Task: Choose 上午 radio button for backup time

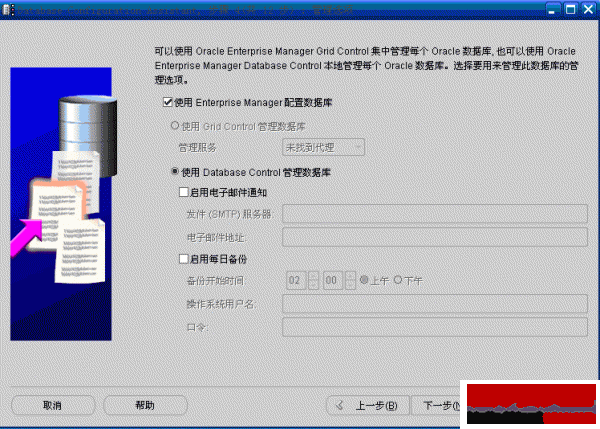Action: click(x=364, y=280)
